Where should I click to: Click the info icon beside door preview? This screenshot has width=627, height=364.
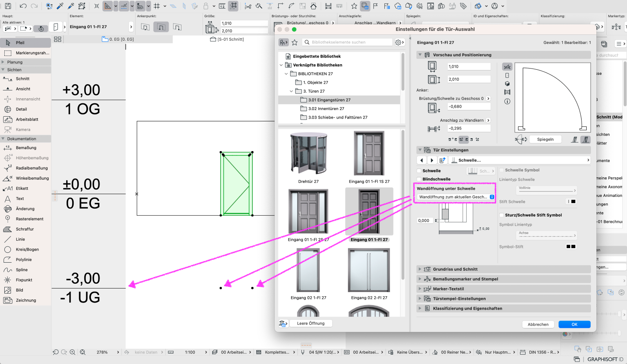coord(507,101)
